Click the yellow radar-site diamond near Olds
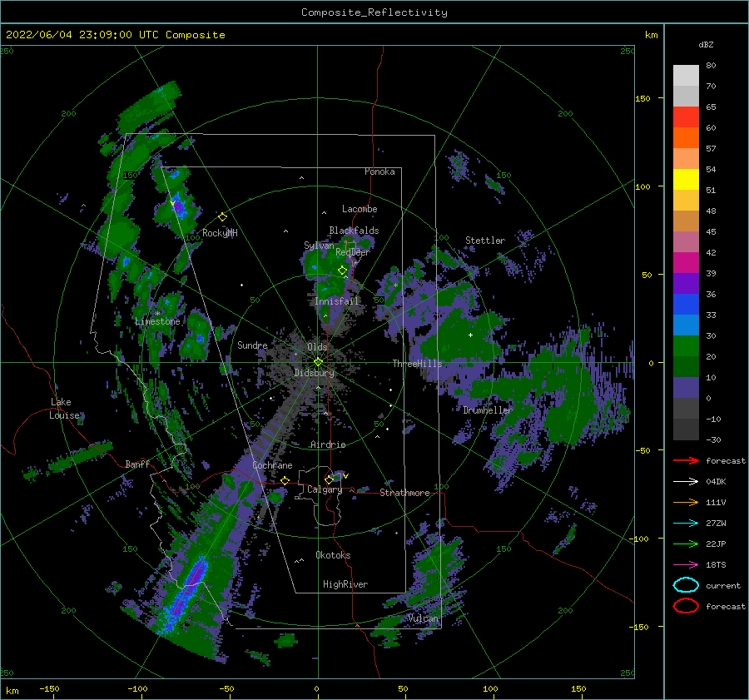 318,362
